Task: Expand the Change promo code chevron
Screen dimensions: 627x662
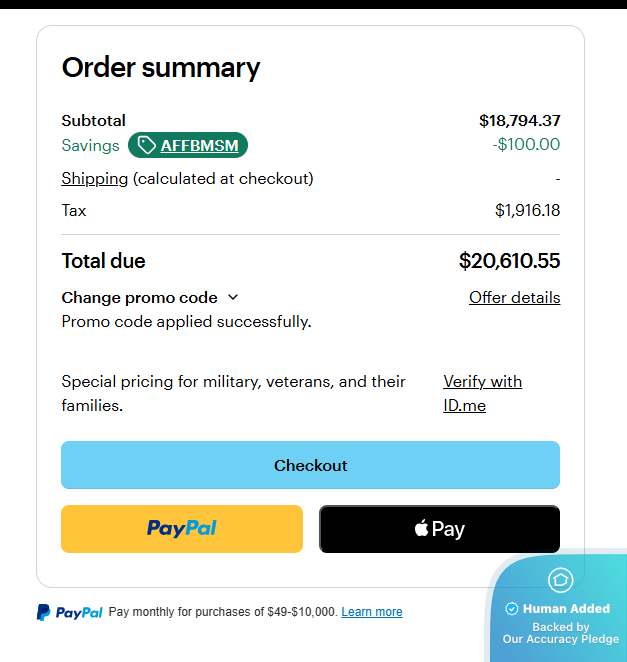Action: 233,297
